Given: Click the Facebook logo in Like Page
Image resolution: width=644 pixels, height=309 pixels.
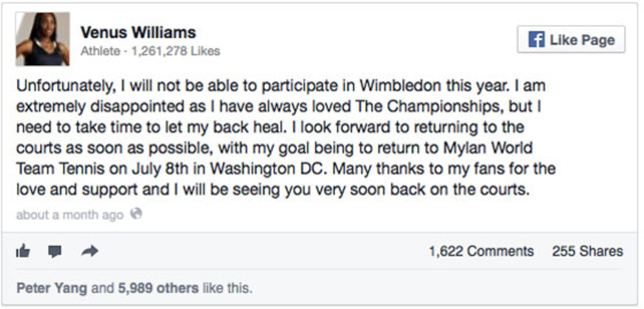Looking at the screenshot, I should pyautogui.click(x=536, y=40).
